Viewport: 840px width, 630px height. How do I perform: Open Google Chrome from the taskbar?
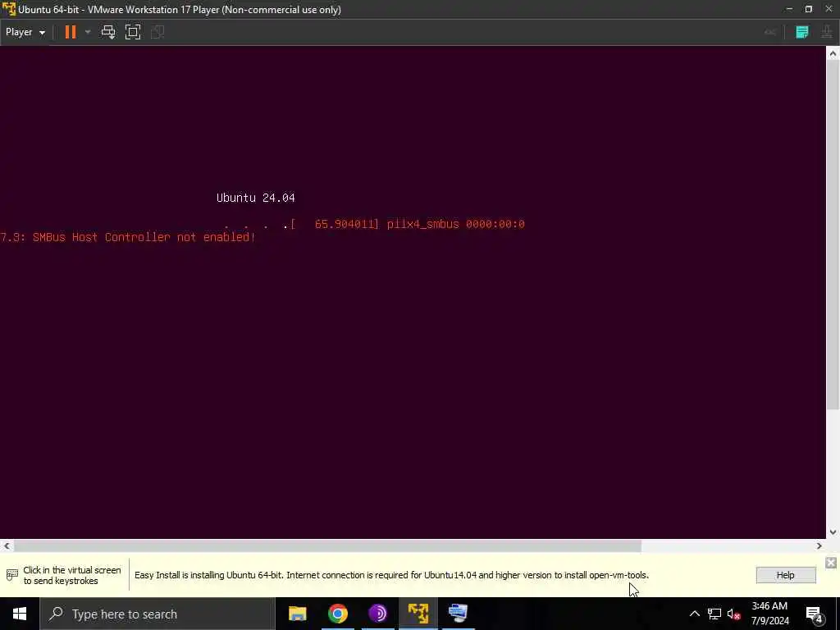tap(337, 614)
